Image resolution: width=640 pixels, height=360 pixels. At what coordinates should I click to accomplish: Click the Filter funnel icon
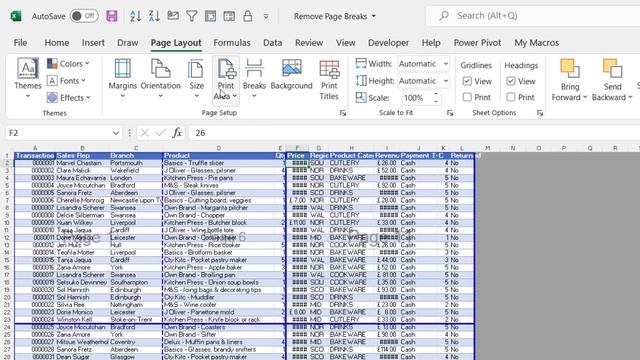(x=191, y=16)
